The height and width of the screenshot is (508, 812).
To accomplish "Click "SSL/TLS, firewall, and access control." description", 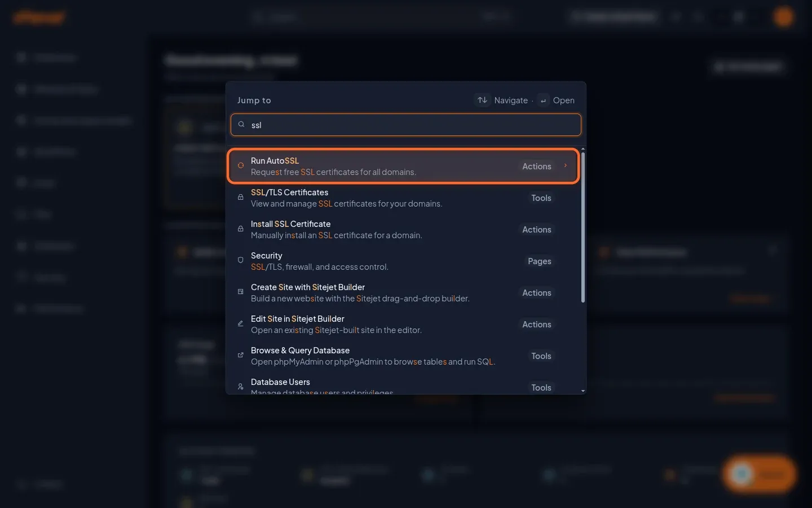I will click(320, 267).
